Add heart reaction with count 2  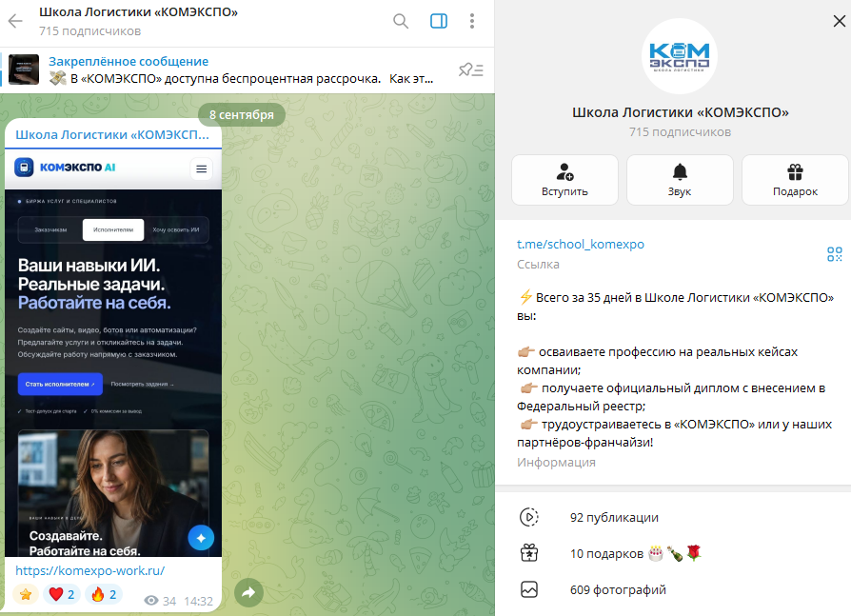coord(62,594)
